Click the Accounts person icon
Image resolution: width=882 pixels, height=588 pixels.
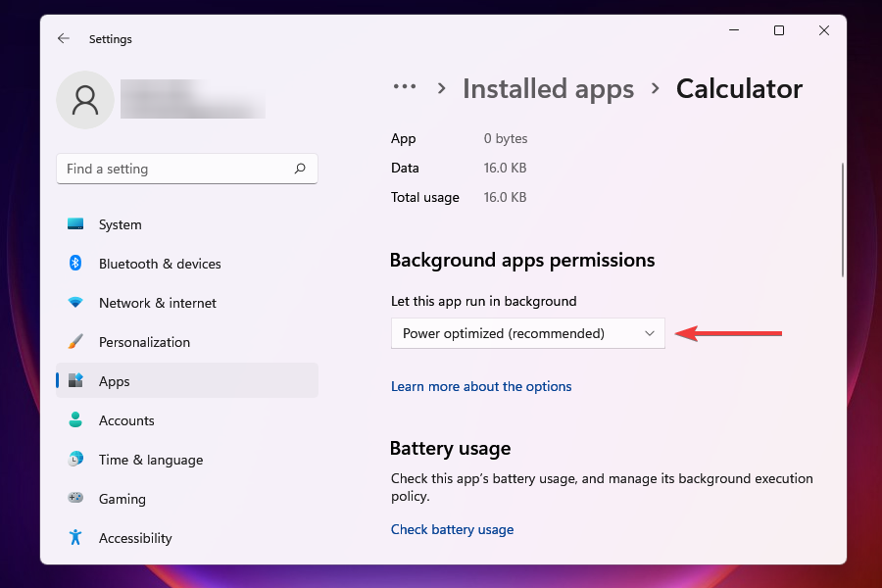click(75, 420)
